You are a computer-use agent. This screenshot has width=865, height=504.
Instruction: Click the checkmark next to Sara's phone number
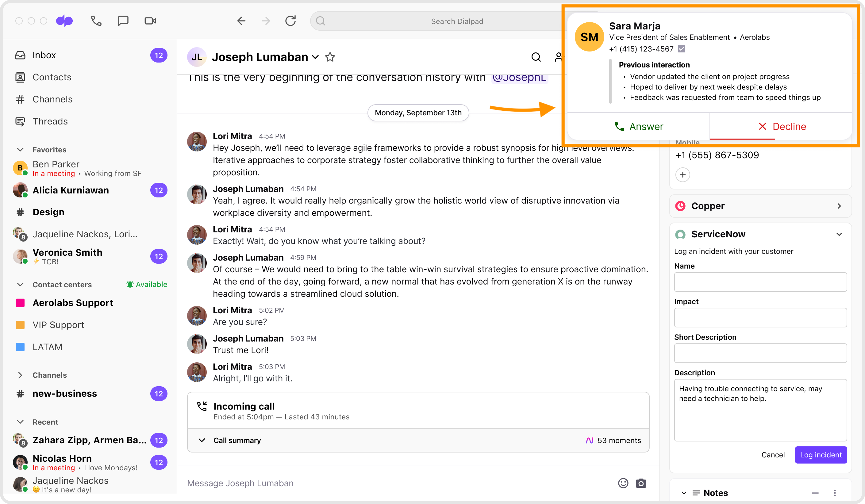[x=682, y=49]
